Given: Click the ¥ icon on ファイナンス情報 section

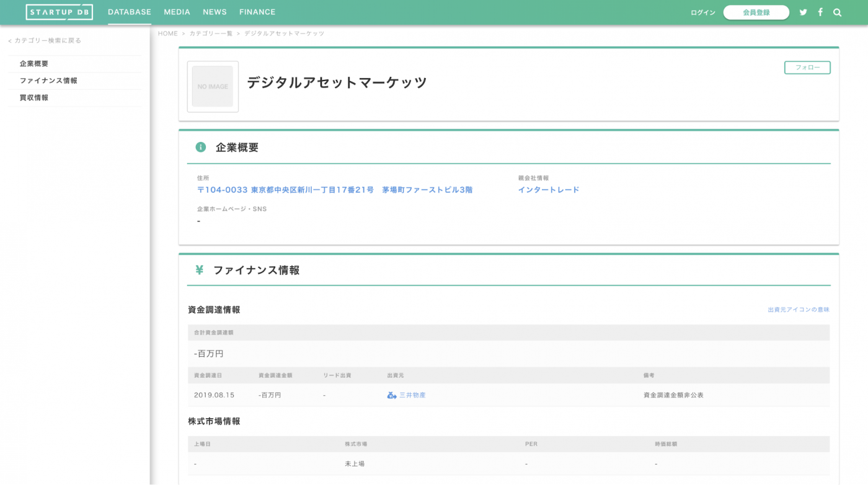Looking at the screenshot, I should (199, 270).
